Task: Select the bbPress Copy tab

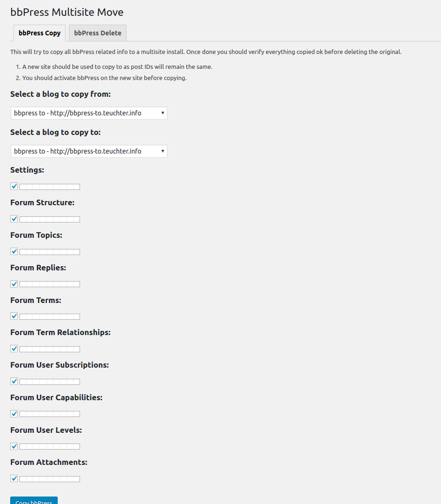Action: coord(40,33)
